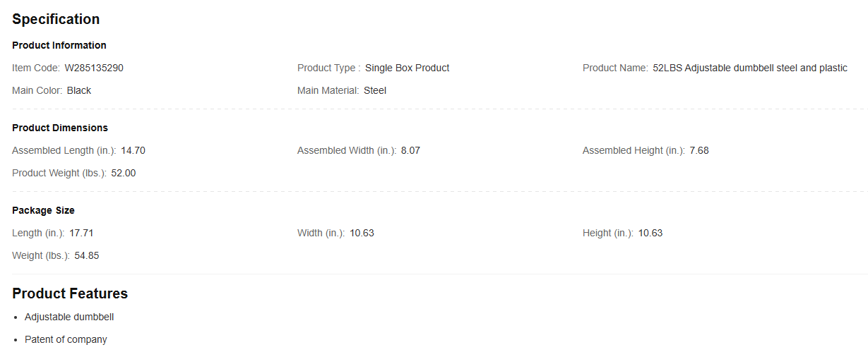Click the Assembled Height value 7.68

699,150
